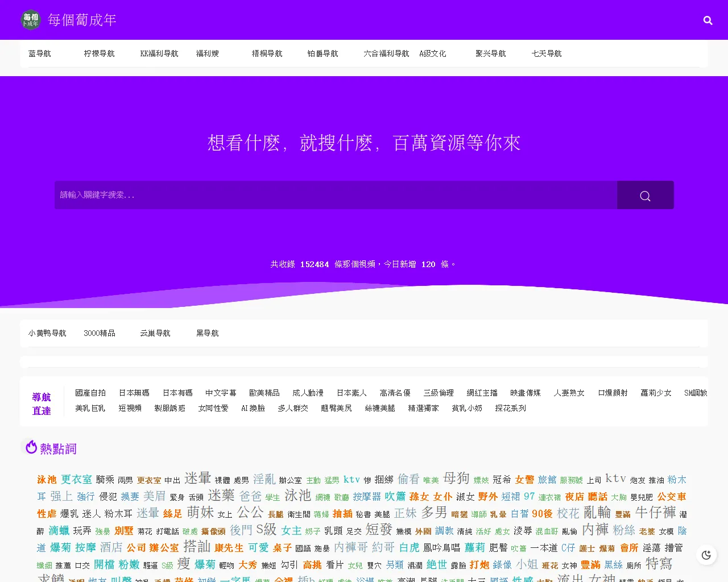Screen dimensions: 728x582
Task: Click the site logo in the header
Action: tap(31, 20)
